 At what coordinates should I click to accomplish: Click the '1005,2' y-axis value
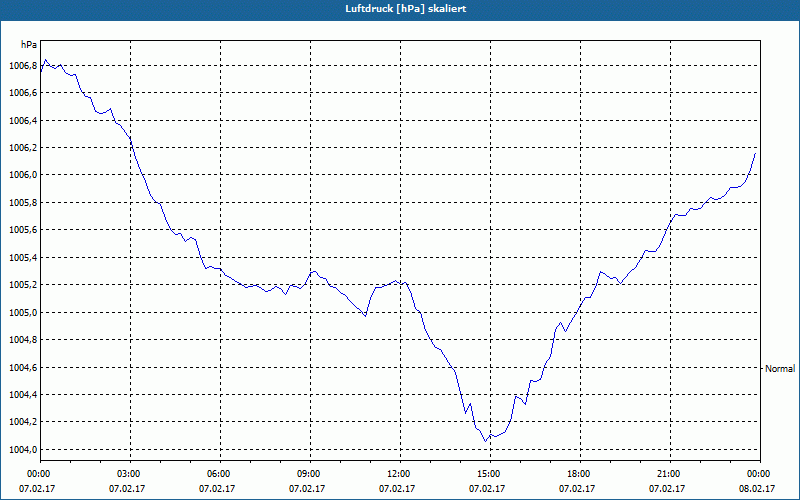(23, 285)
